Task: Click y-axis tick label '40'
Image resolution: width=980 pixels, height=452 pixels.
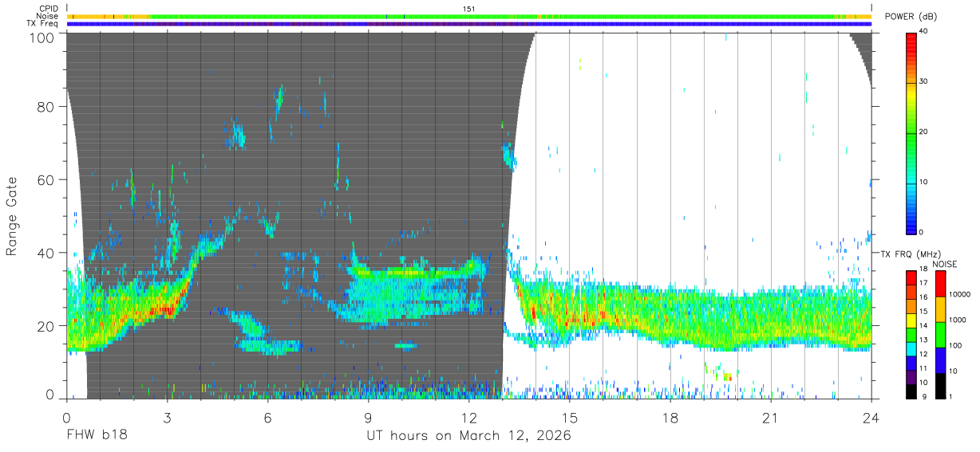Action: coord(45,253)
